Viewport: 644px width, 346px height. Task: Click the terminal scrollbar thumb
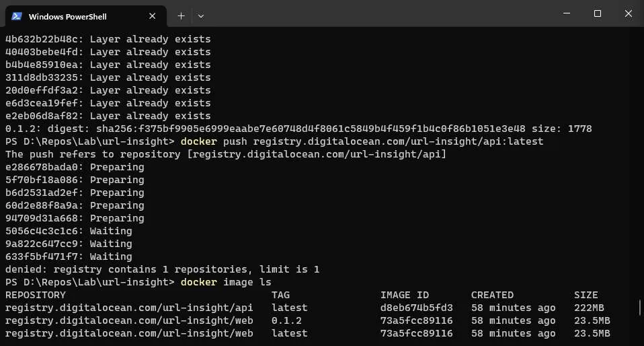641,308
